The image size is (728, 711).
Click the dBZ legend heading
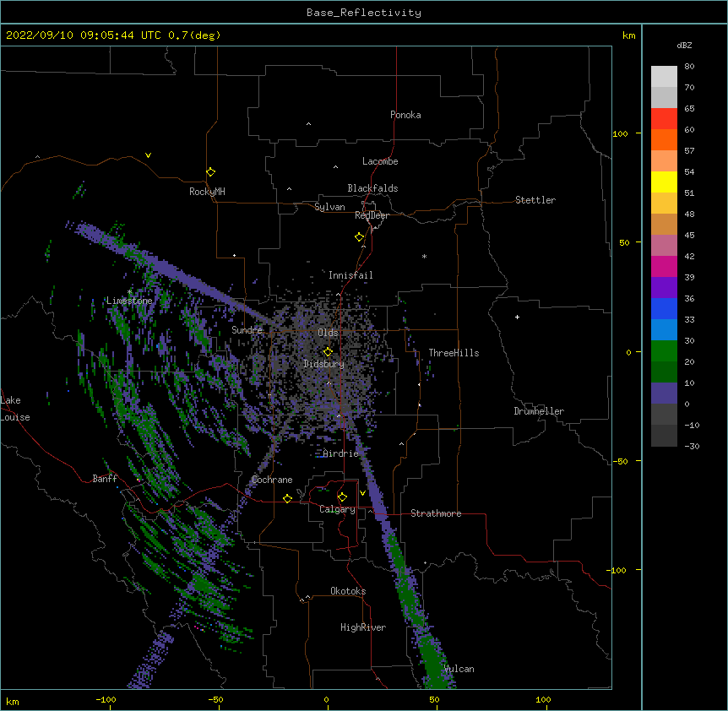click(684, 45)
